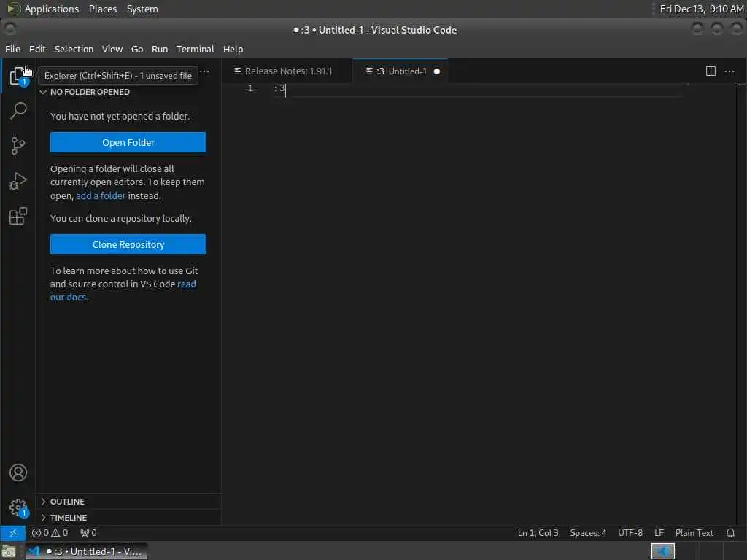This screenshot has height=560, width=747.
Task: Follow the 'add a folder' link
Action: coord(101,195)
